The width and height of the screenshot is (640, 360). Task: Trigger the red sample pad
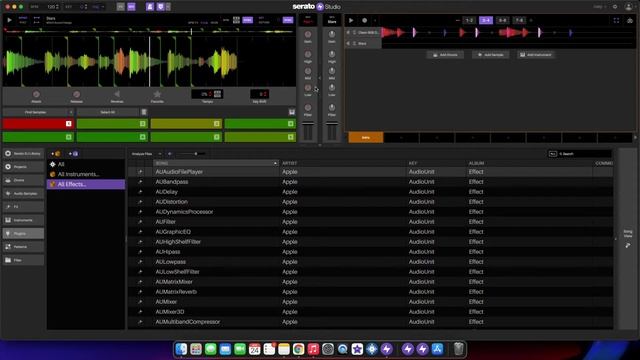[38, 124]
